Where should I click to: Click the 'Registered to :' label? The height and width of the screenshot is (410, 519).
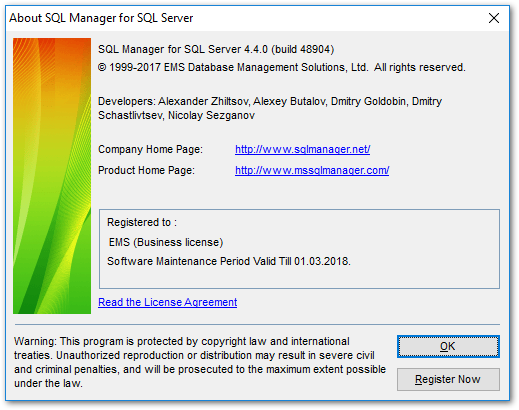pos(142,222)
